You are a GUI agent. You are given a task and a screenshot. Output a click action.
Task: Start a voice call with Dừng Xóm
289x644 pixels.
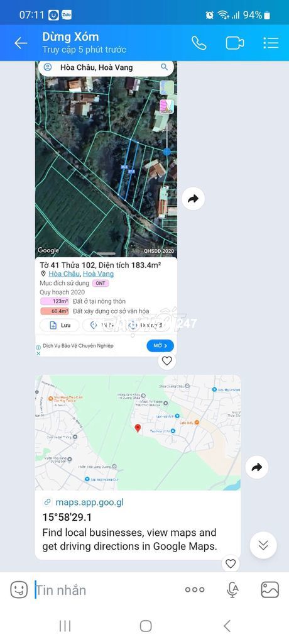[199, 43]
